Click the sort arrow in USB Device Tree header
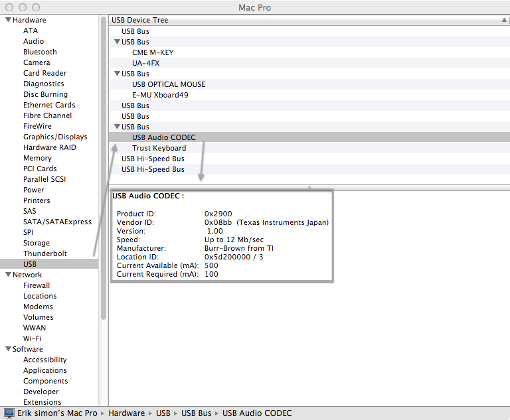Image resolution: width=510 pixels, height=420 pixels. [x=504, y=21]
